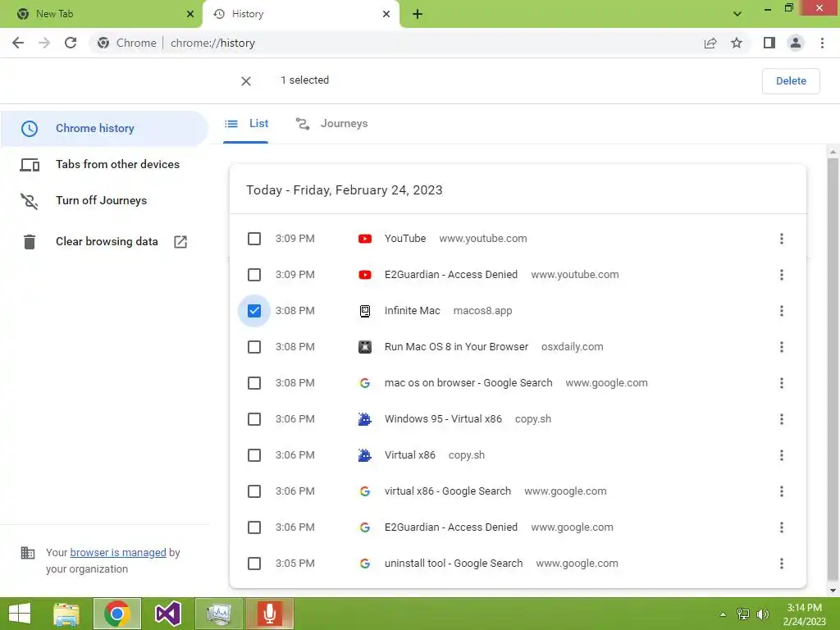Open the profile avatar menu
Screen dimensions: 840x630
click(796, 43)
